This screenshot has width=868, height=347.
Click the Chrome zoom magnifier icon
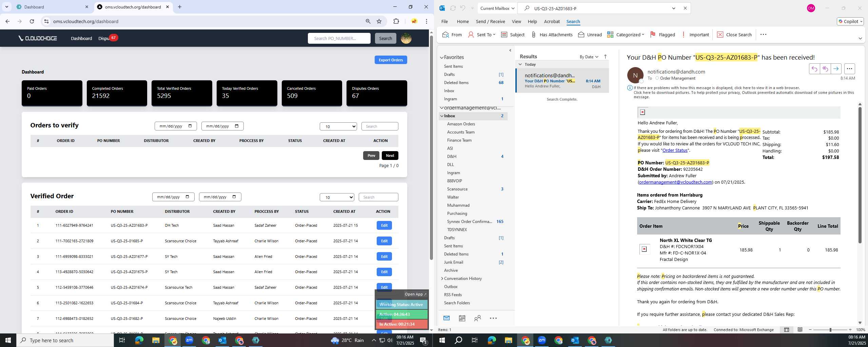click(368, 21)
